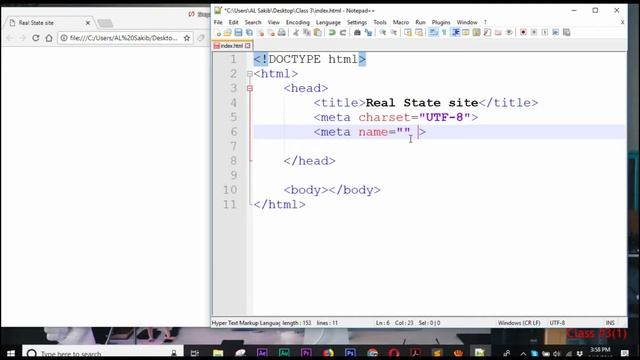The image size is (640, 360).
Task: Collapse the html fold marker on line 2
Action: pos(249,74)
